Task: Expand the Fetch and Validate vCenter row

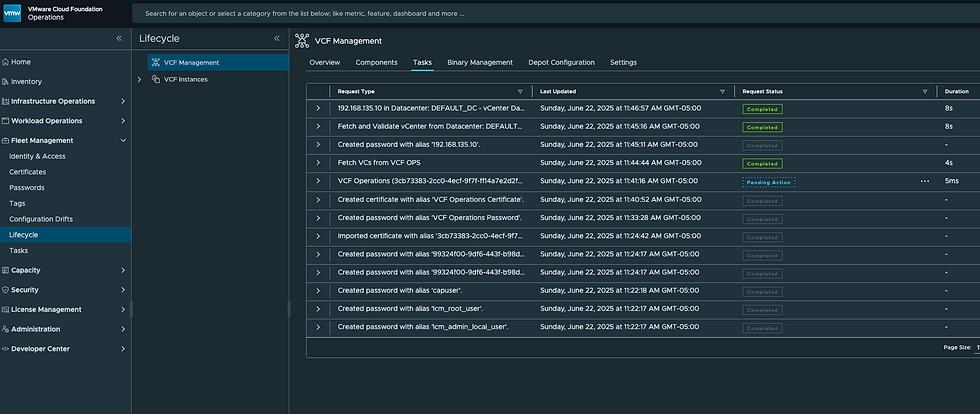Action: point(318,126)
